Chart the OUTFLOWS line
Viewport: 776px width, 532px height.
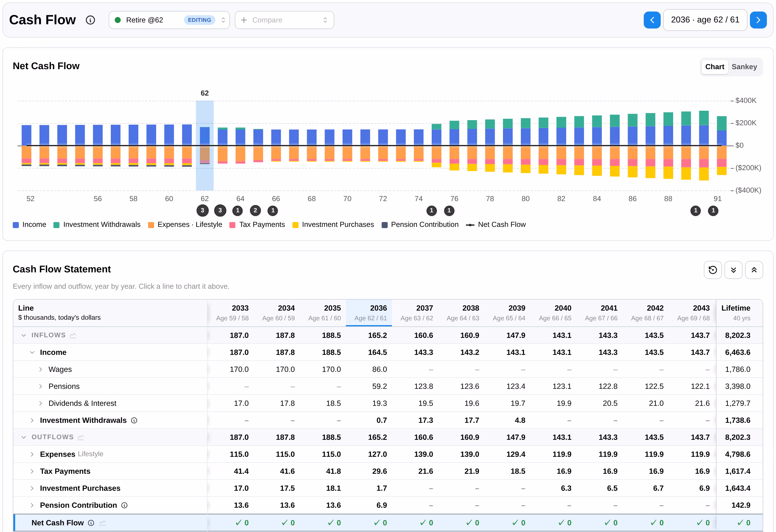[x=80, y=437]
